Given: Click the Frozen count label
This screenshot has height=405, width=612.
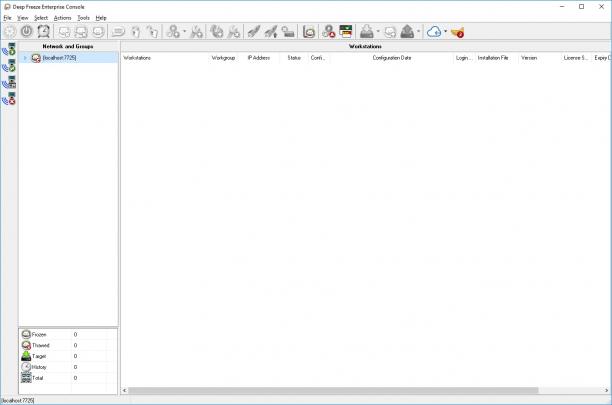Looking at the screenshot, I should (75, 335).
